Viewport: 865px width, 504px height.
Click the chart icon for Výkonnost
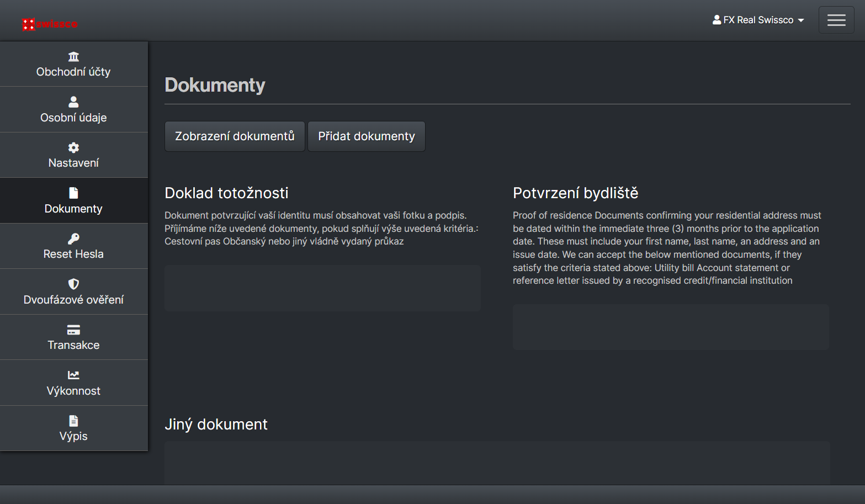(x=73, y=375)
